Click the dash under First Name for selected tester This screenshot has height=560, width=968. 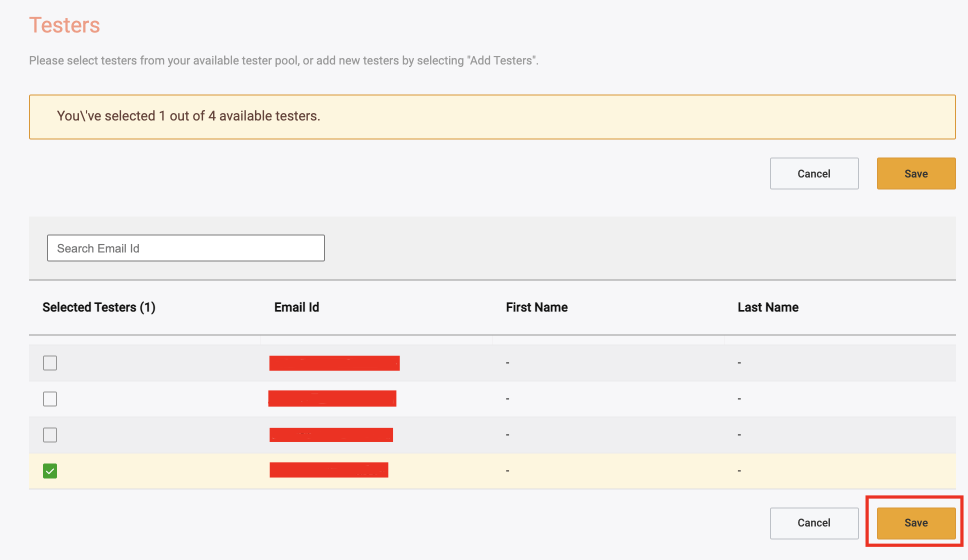pyautogui.click(x=507, y=470)
